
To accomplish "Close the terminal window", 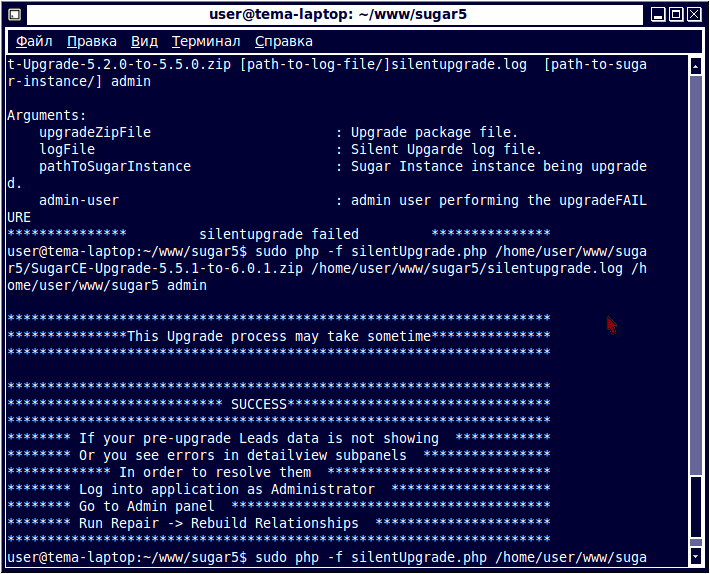I will click(695, 14).
